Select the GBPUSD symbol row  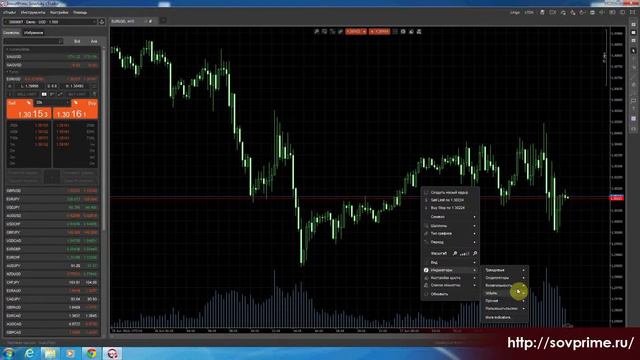[x=52, y=191]
